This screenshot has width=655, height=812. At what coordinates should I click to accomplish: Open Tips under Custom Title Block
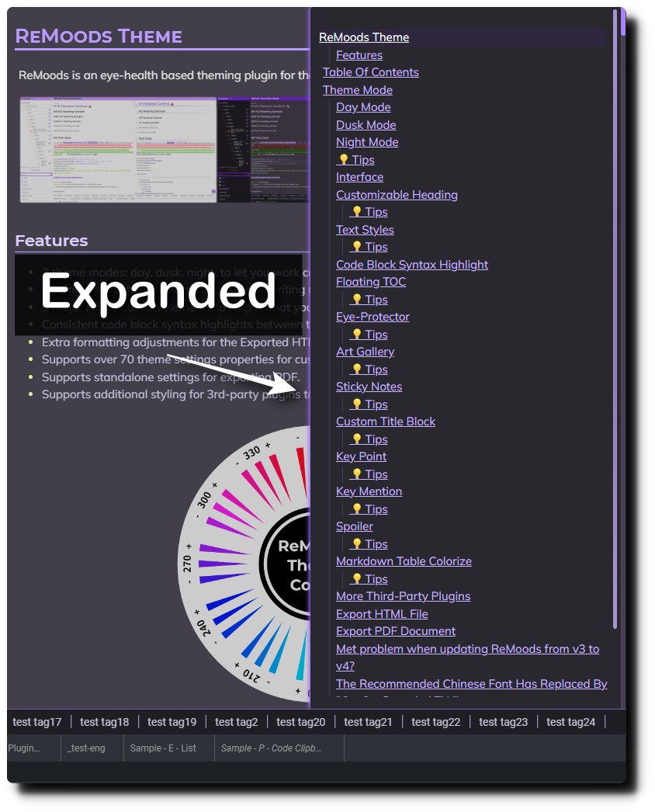tap(369, 439)
